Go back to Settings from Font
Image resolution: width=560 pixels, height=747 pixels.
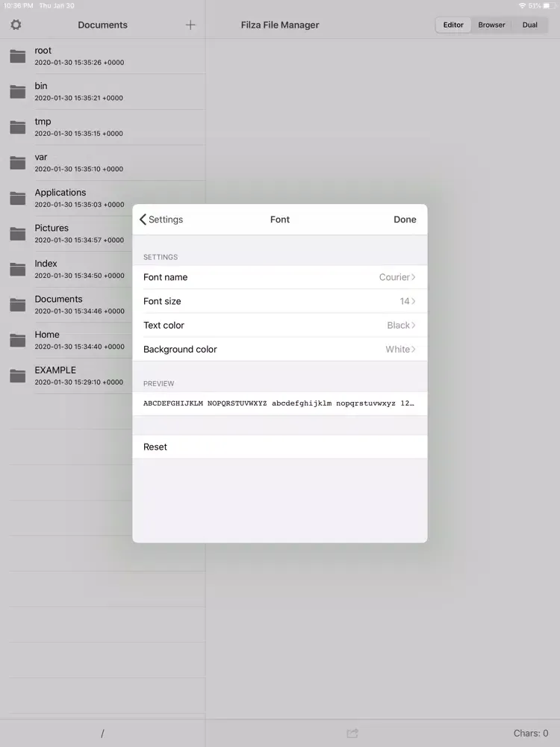[x=161, y=219]
